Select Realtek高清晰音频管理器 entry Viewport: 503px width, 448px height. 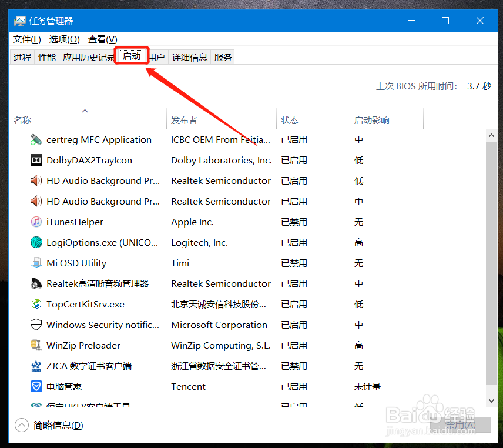pyautogui.click(x=98, y=284)
